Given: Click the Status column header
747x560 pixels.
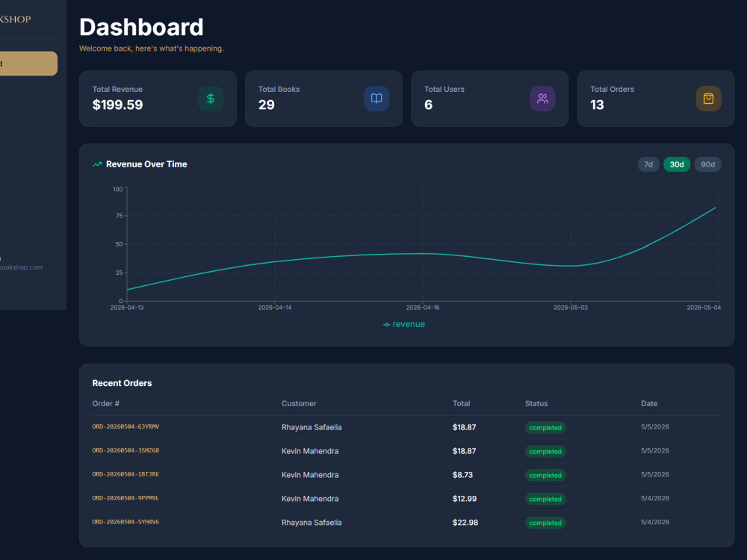Looking at the screenshot, I should pos(536,403).
